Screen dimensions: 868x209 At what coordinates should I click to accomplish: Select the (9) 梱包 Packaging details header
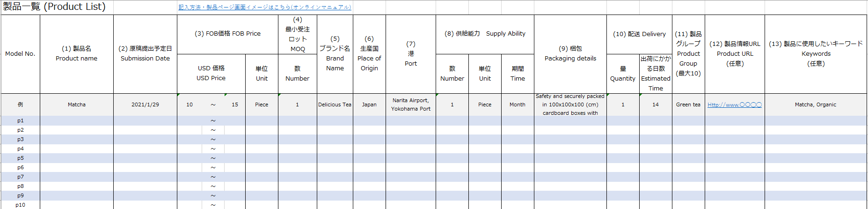(570, 54)
